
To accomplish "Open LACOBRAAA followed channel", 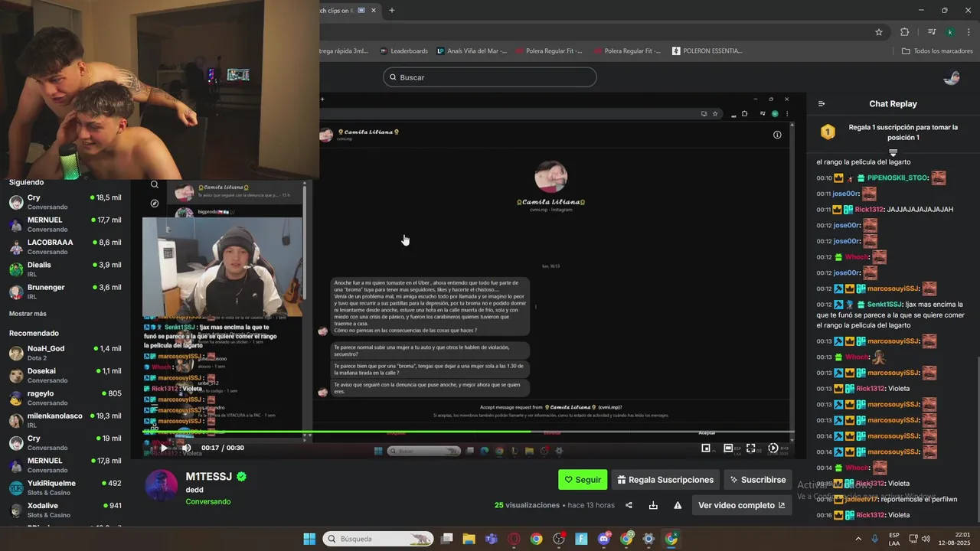I will pos(65,246).
